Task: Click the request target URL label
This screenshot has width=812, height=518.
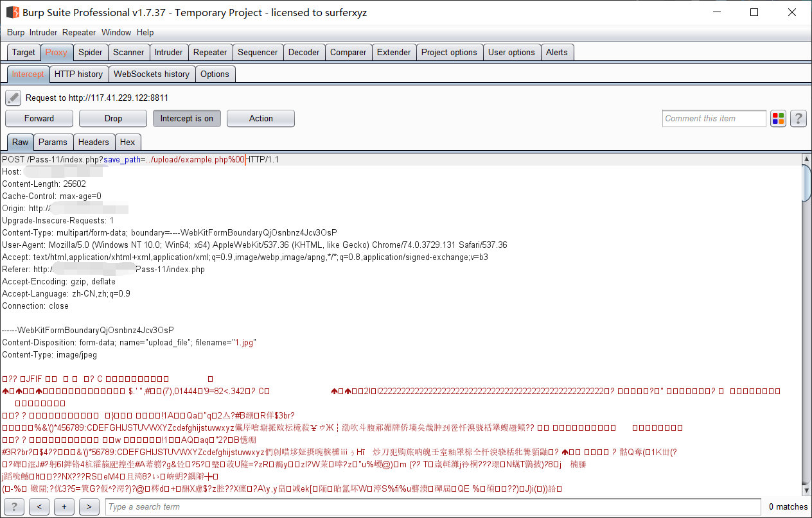Action: [97, 98]
